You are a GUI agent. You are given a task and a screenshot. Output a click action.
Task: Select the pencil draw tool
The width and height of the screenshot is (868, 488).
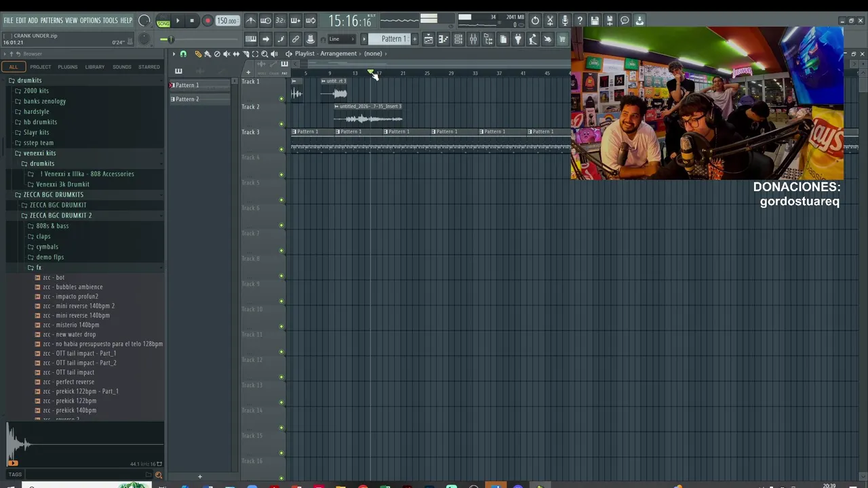click(x=198, y=54)
